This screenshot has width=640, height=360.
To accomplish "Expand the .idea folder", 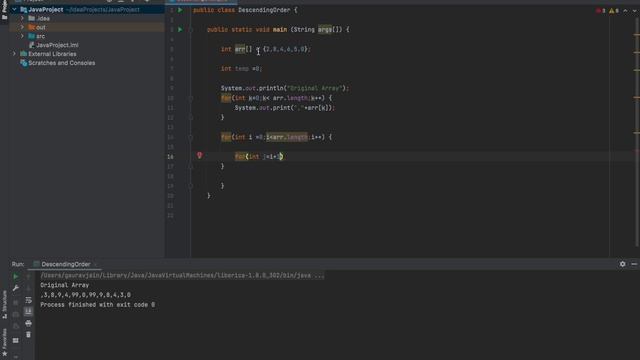I will [22, 18].
